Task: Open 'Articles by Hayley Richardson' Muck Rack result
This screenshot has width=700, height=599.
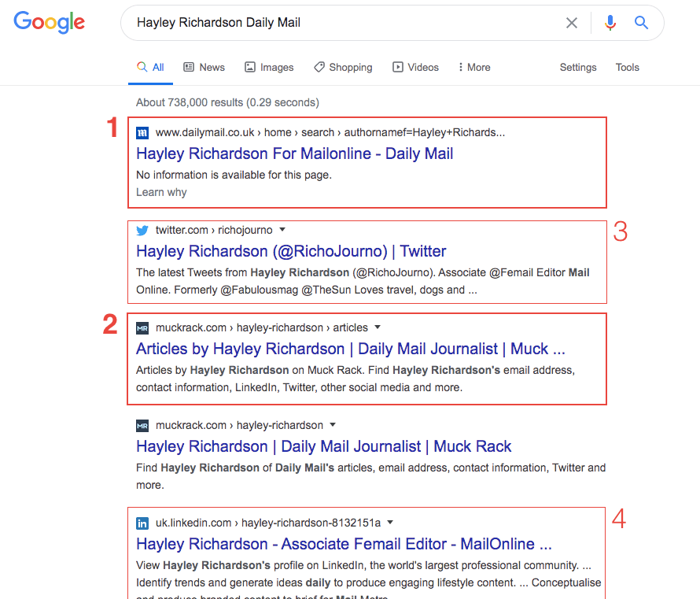Action: point(351,349)
